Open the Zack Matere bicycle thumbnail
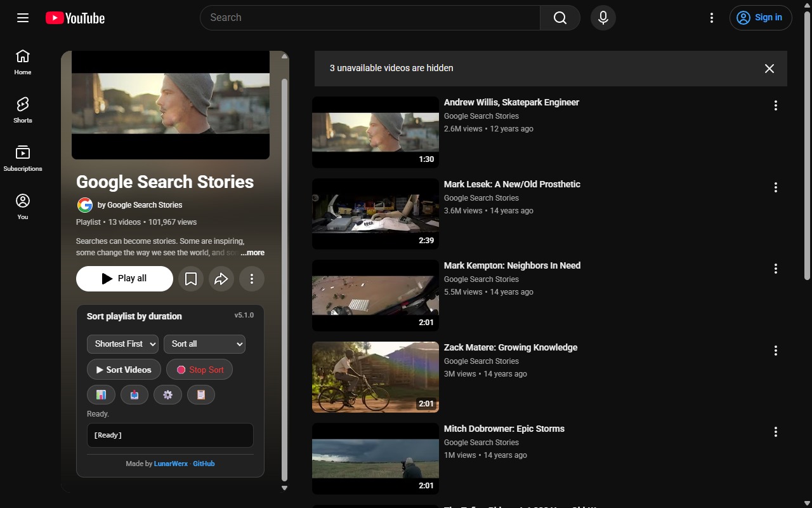The image size is (812, 508). click(x=376, y=377)
